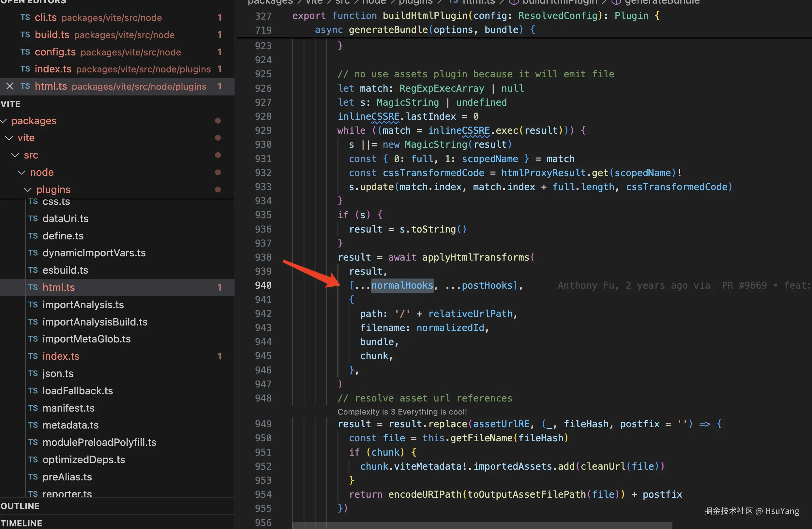Image resolution: width=812 pixels, height=529 pixels.
Task: Click the TS icon of config.ts editor
Action: click(x=25, y=52)
